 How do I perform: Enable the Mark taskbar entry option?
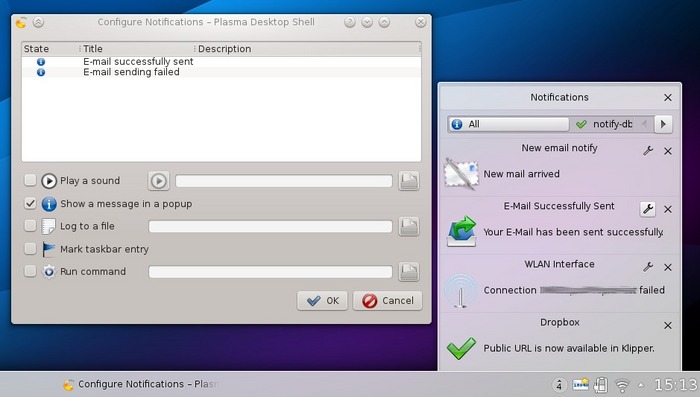pos(30,248)
